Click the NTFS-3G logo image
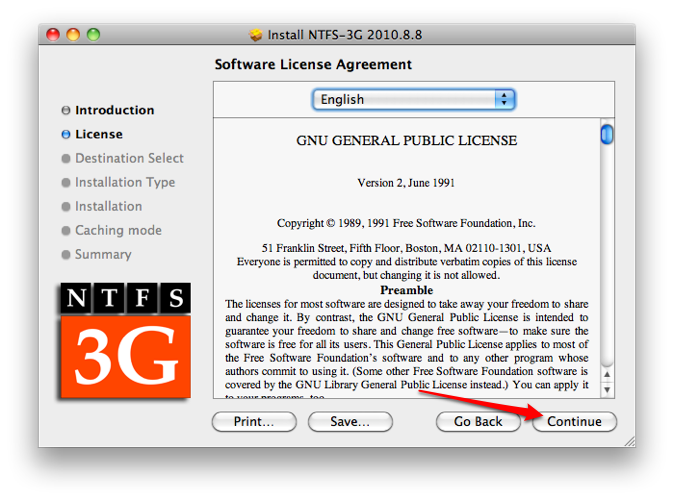Screen dimensions: 674x500 point(124,339)
